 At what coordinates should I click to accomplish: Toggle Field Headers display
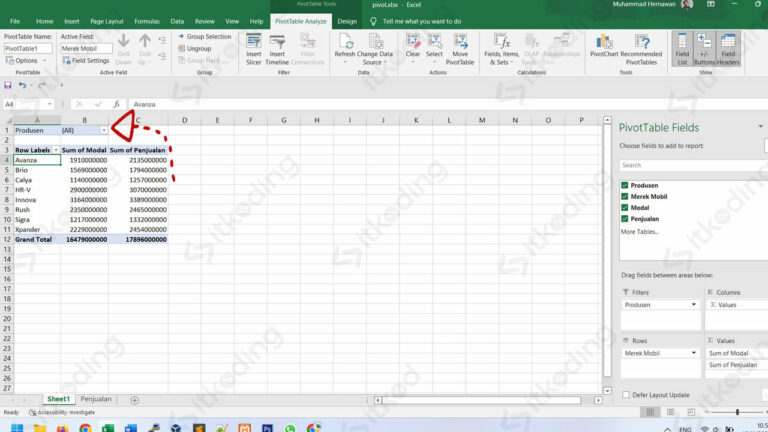point(728,49)
